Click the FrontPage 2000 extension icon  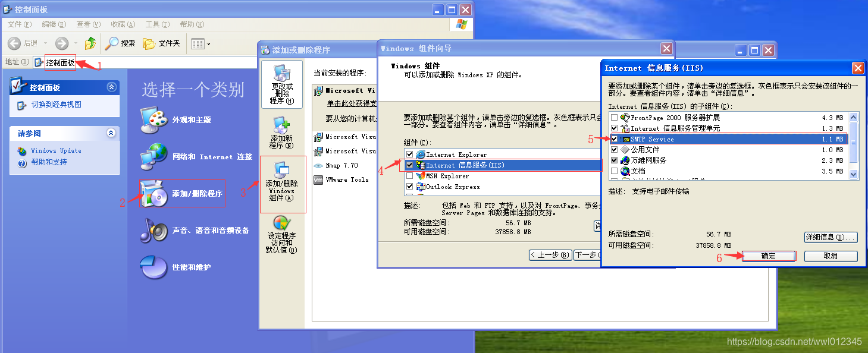coord(625,118)
